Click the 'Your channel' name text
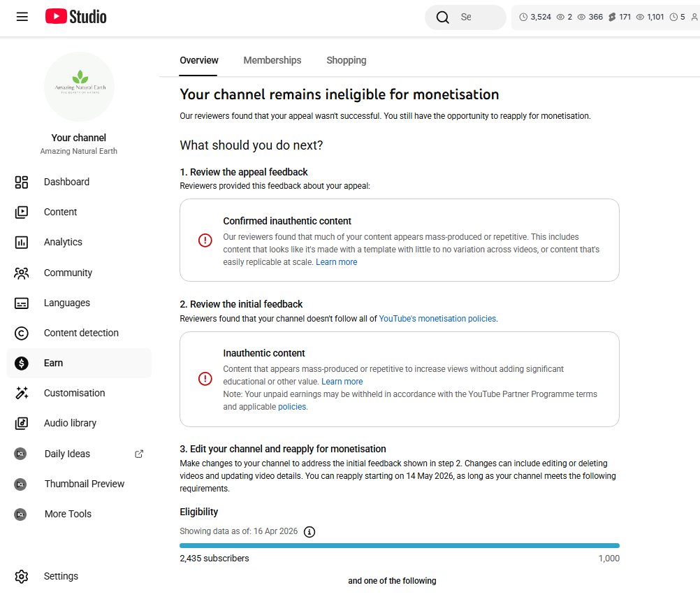700x597 pixels. coord(78,138)
